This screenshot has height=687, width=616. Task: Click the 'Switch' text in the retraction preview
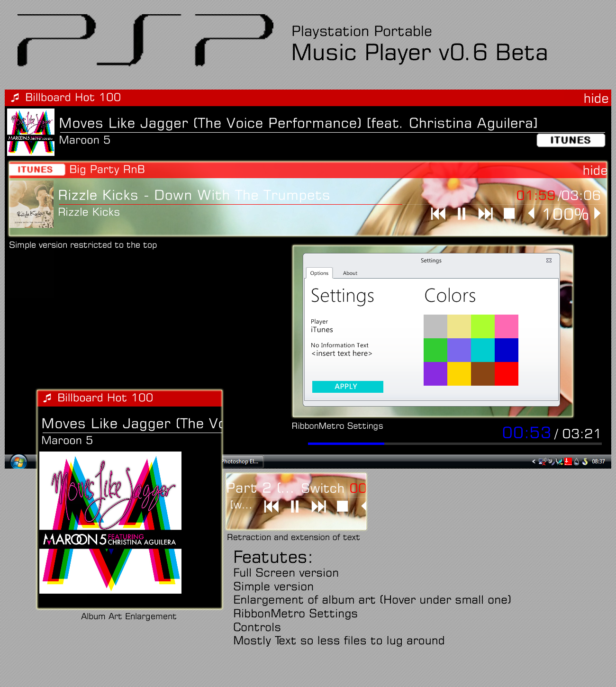pos(323,488)
